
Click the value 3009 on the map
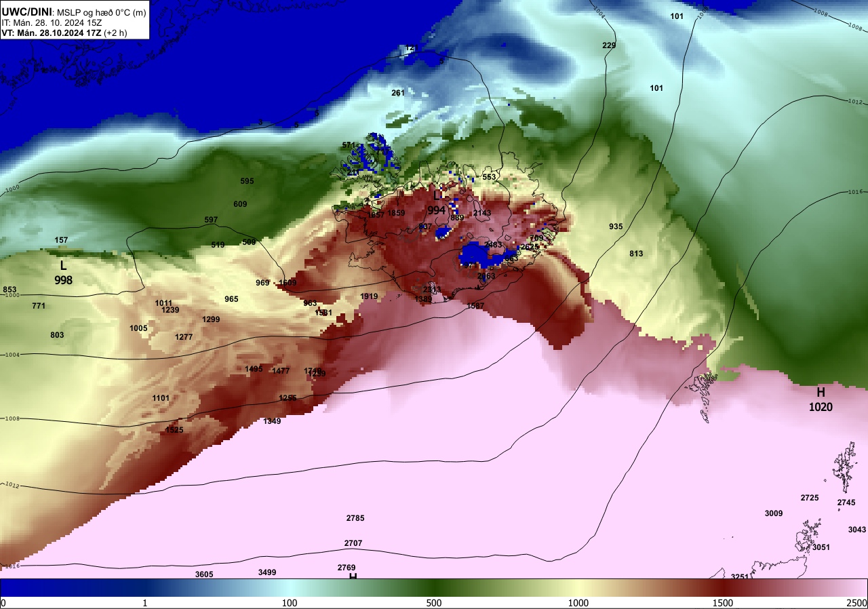774,513
